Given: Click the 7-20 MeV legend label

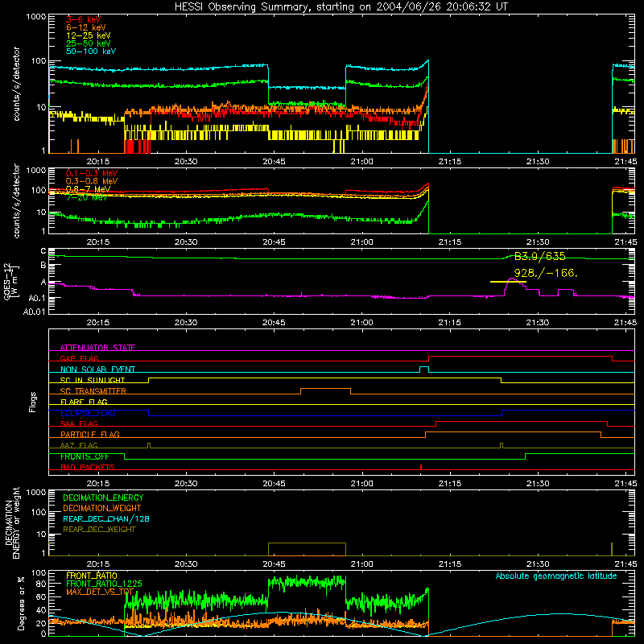Looking at the screenshot, I should click(87, 197).
